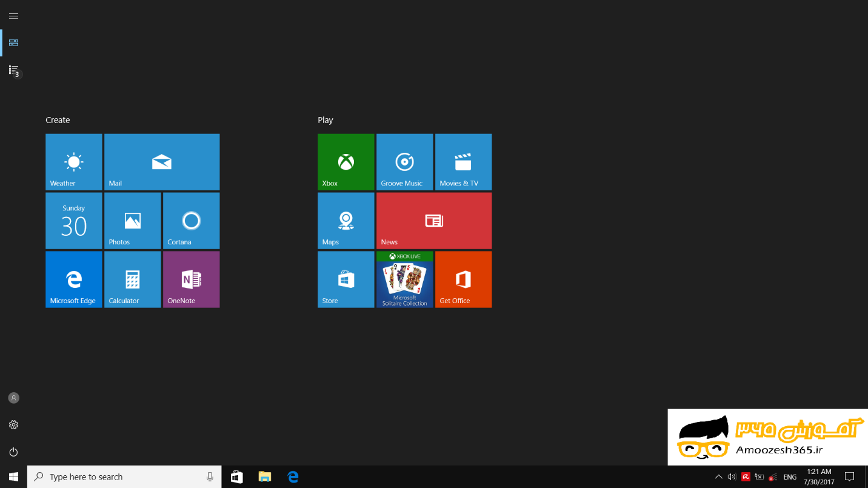Show hidden system tray icons
The height and width of the screenshot is (488, 868).
(x=718, y=477)
